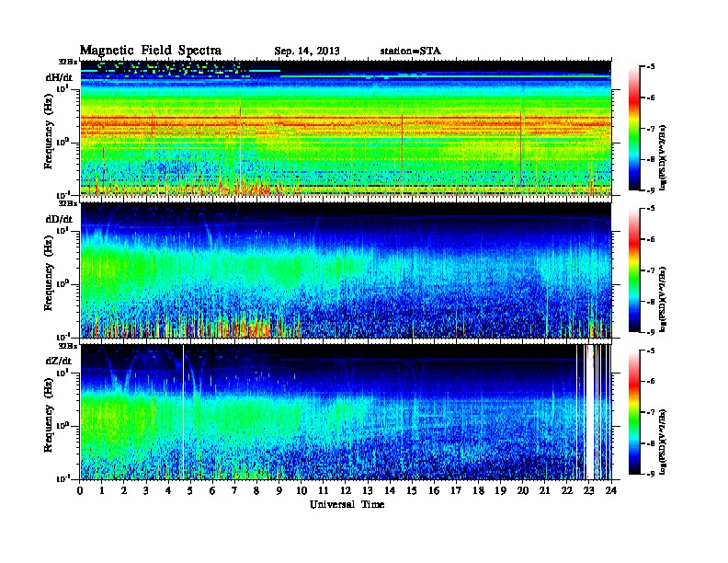Viewport: 728px width, 563px height.
Task: Click hour tick label "16" on time axis
Action: coord(434,490)
